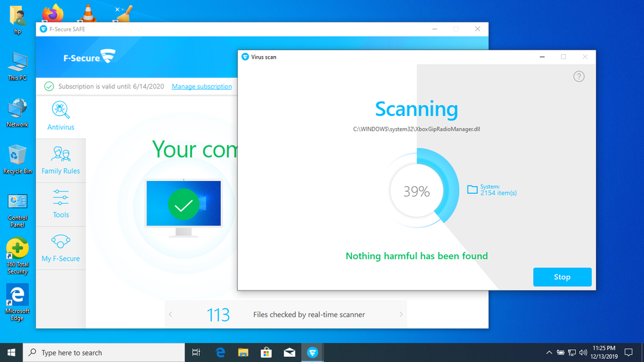This screenshot has height=362, width=644.
Task: Open the Windows Start menu
Action: (x=11, y=352)
